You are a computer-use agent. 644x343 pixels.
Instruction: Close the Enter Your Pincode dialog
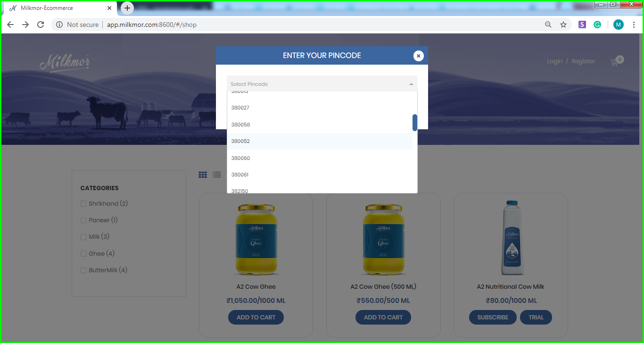click(418, 56)
